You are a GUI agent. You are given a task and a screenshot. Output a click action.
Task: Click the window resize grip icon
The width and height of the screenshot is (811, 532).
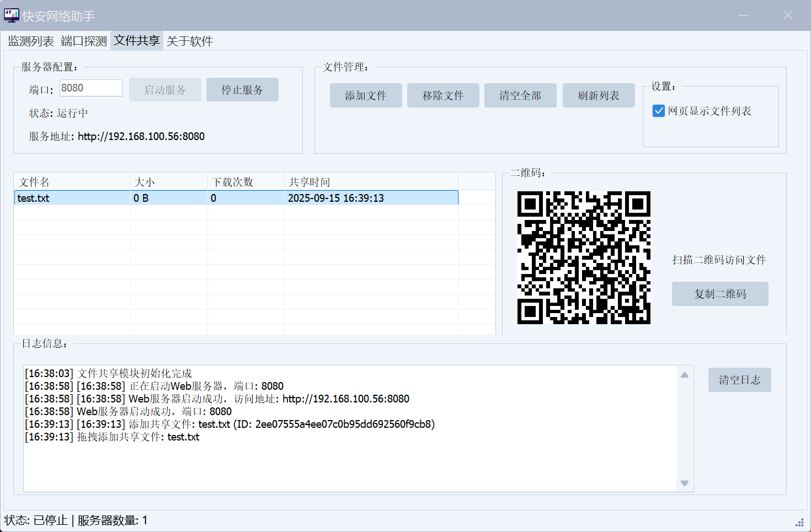click(x=799, y=522)
